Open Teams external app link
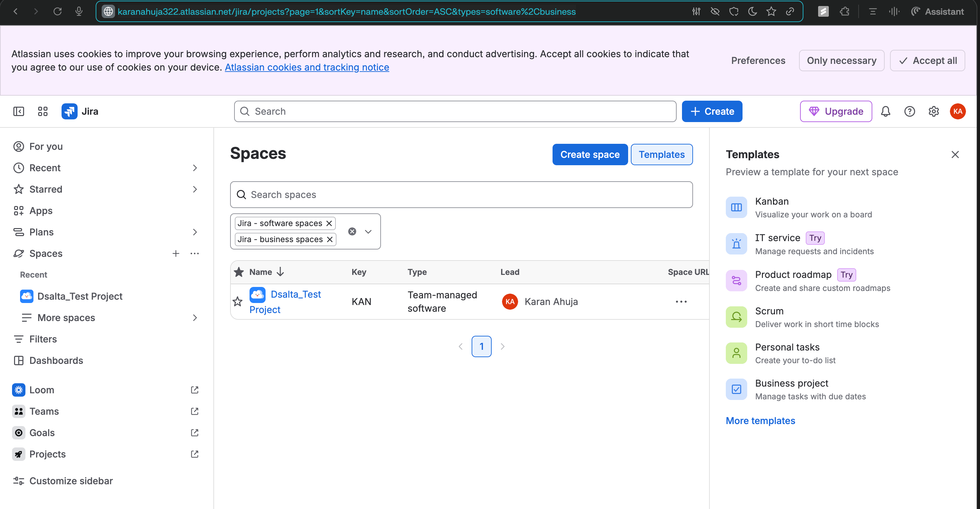 tap(106, 411)
